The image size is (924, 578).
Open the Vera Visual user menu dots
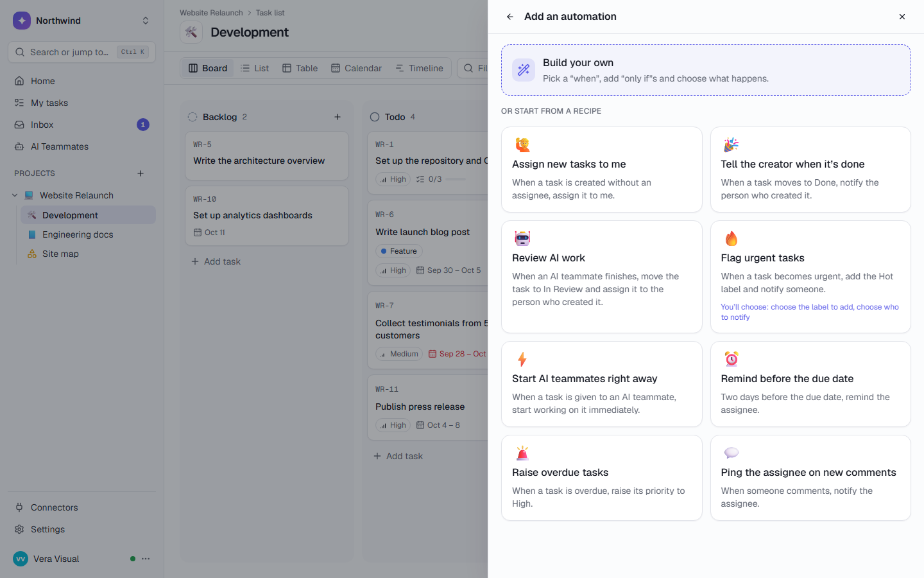pyautogui.click(x=146, y=559)
